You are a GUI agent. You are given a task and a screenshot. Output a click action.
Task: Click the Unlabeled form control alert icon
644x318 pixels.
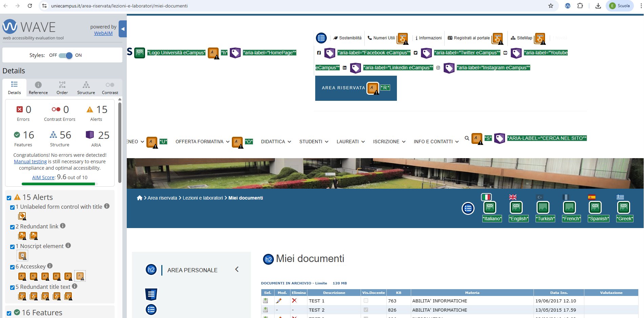(22, 216)
